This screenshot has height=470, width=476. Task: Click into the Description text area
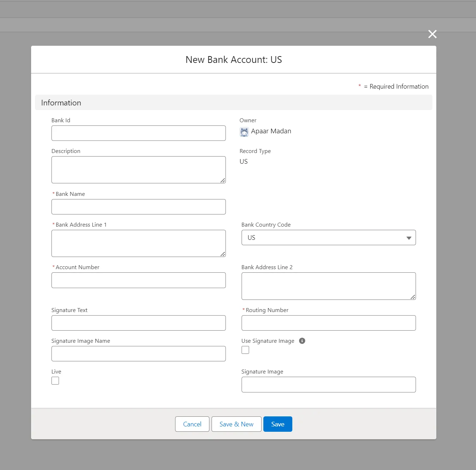138,170
